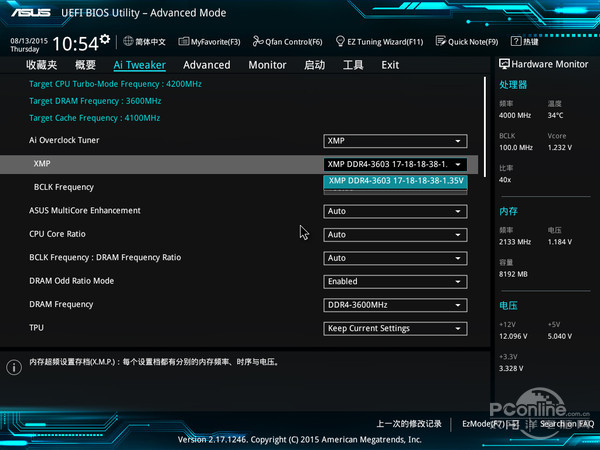600x450 pixels.
Task: Click the Vcore 1.232 V value
Action: pos(560,148)
